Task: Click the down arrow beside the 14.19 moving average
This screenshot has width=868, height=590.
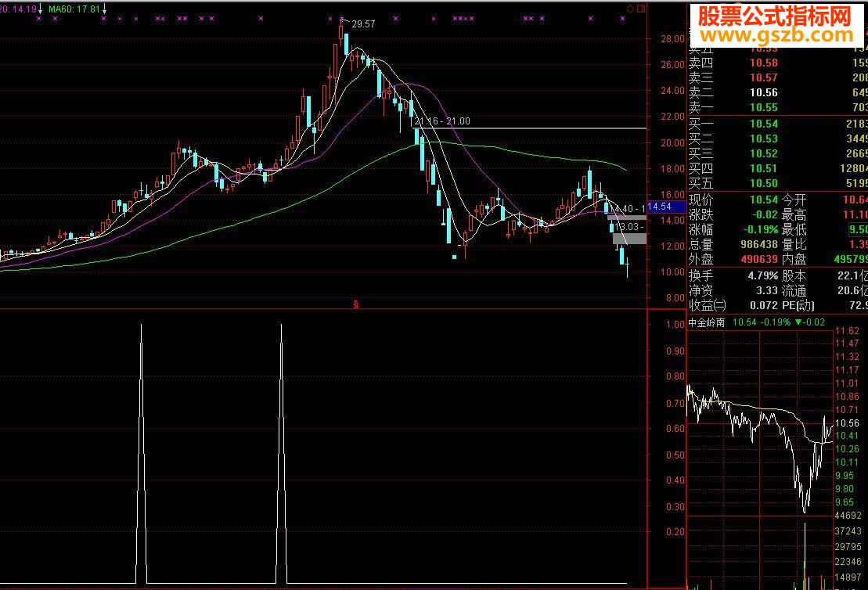Action: point(41,9)
